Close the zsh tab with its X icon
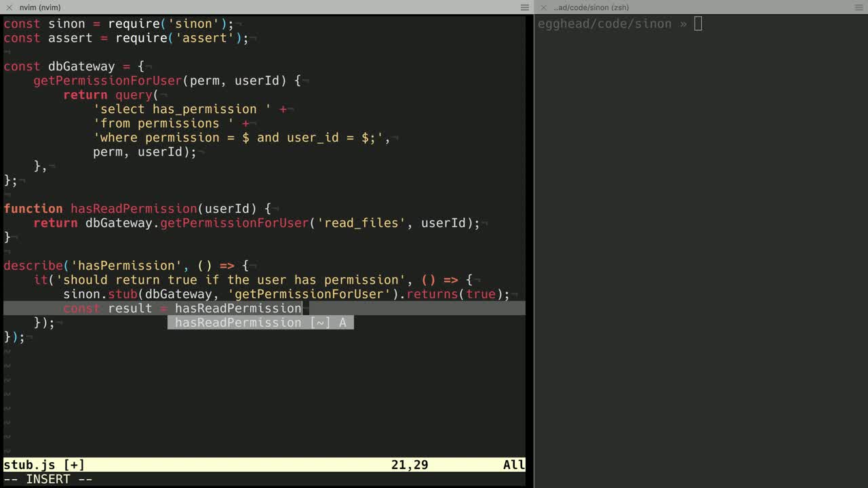Screen dimensions: 868x488 (x=543, y=7)
